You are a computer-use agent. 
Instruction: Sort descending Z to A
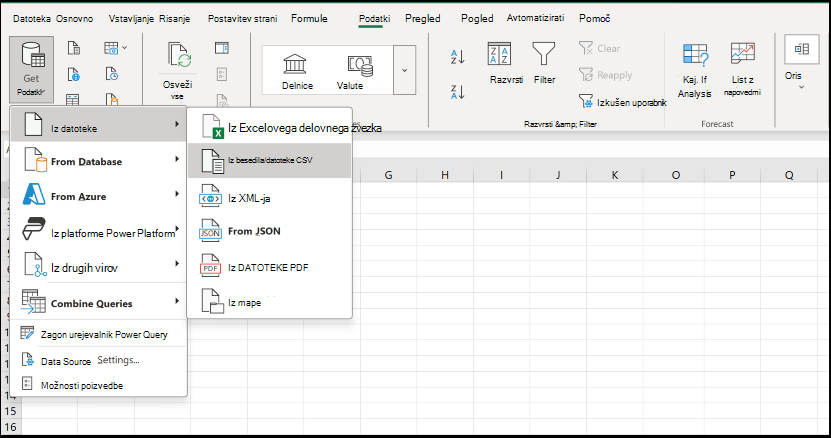(x=457, y=91)
